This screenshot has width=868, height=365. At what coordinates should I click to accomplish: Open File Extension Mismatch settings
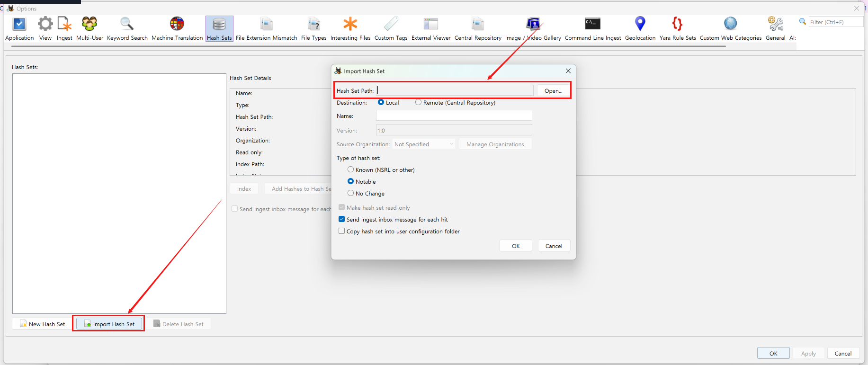tap(267, 29)
